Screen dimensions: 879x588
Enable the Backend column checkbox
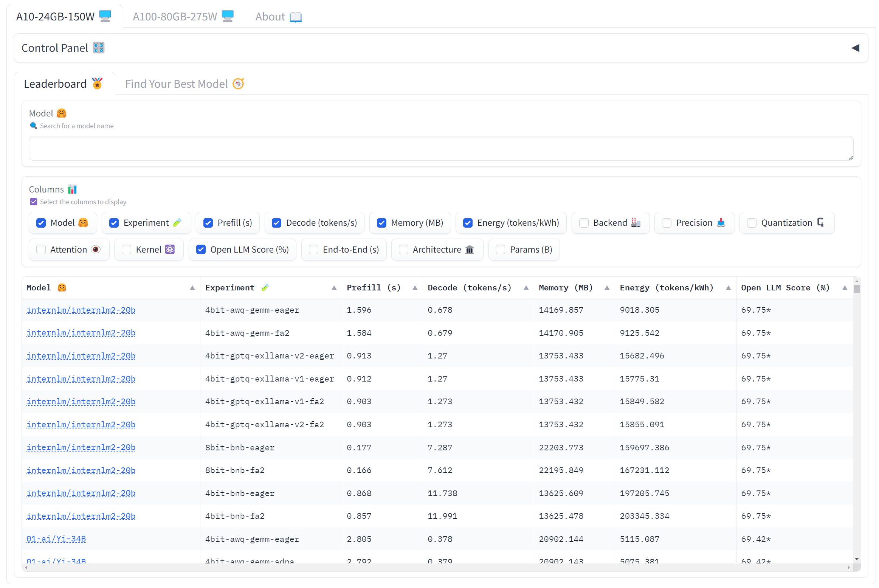(x=583, y=223)
